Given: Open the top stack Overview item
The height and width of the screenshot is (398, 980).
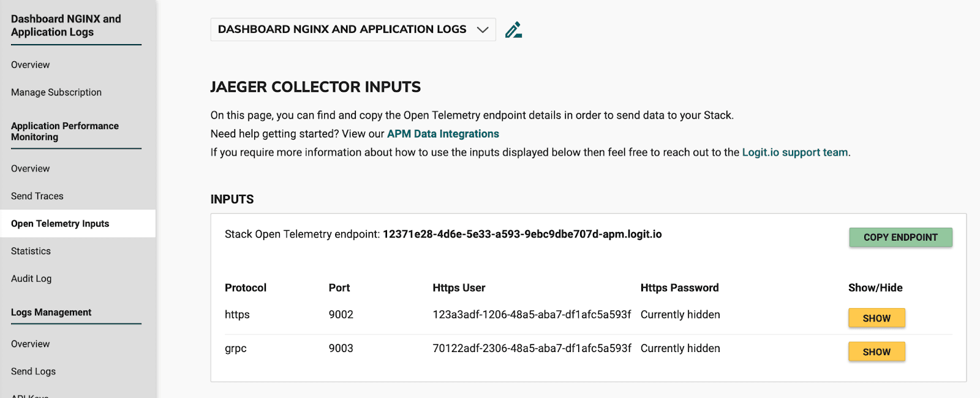Looking at the screenshot, I should (31, 65).
